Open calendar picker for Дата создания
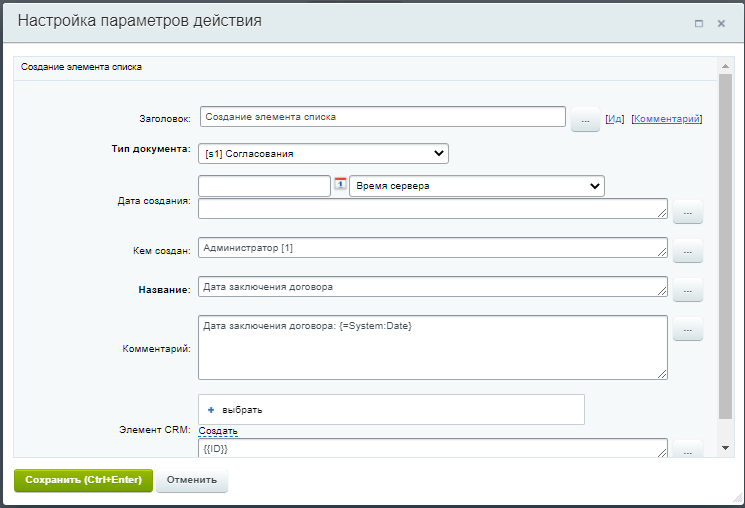This screenshot has height=508, width=745. (x=340, y=183)
